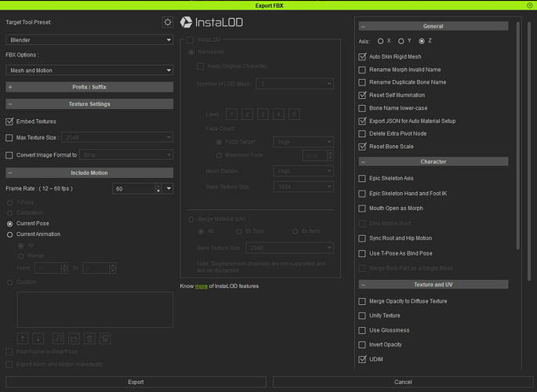Select the Y axis radio button
This screenshot has height=392, width=537.
(401, 41)
